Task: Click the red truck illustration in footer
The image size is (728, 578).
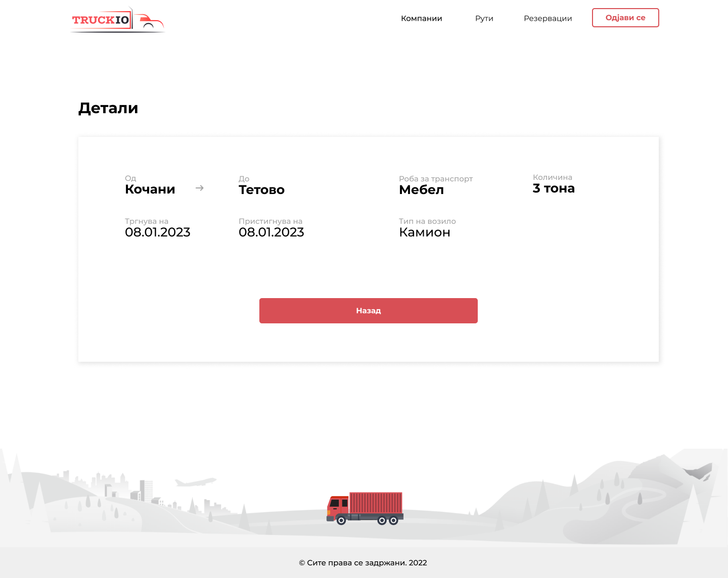Action: click(365, 508)
